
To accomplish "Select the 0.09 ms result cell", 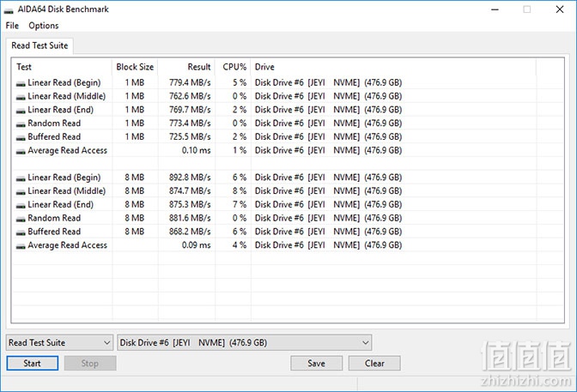I will 196,245.
